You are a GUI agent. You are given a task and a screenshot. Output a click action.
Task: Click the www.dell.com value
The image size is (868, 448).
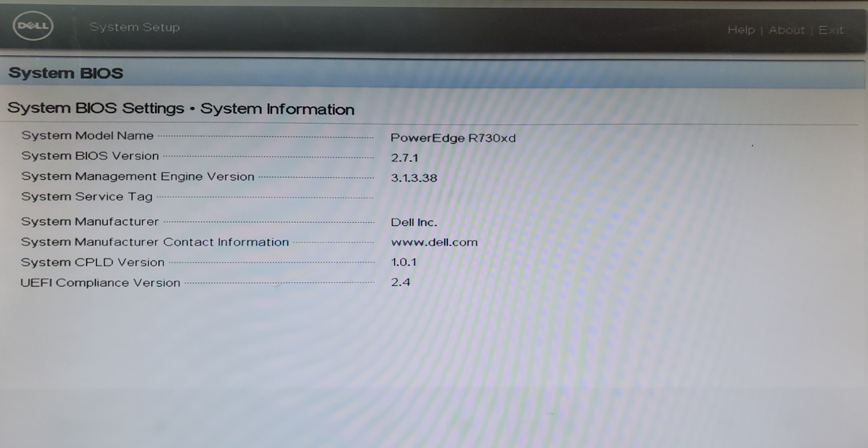(x=434, y=242)
